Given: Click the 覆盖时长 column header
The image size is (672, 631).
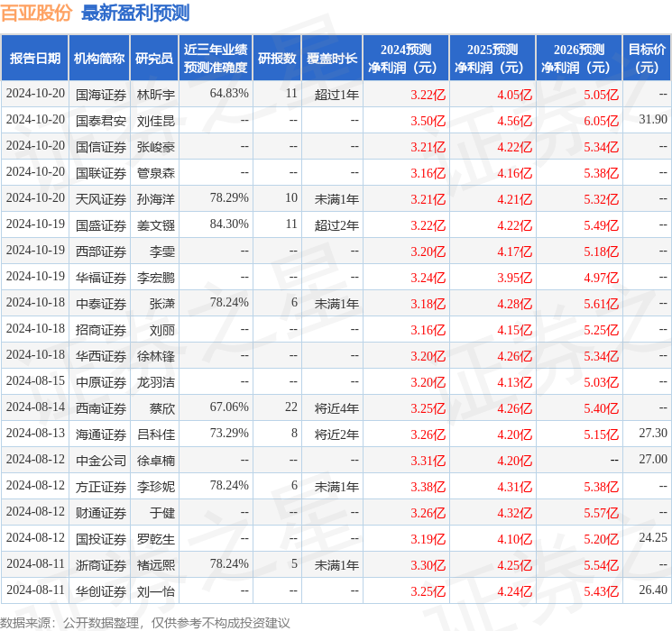Looking at the screenshot, I should (x=332, y=59).
